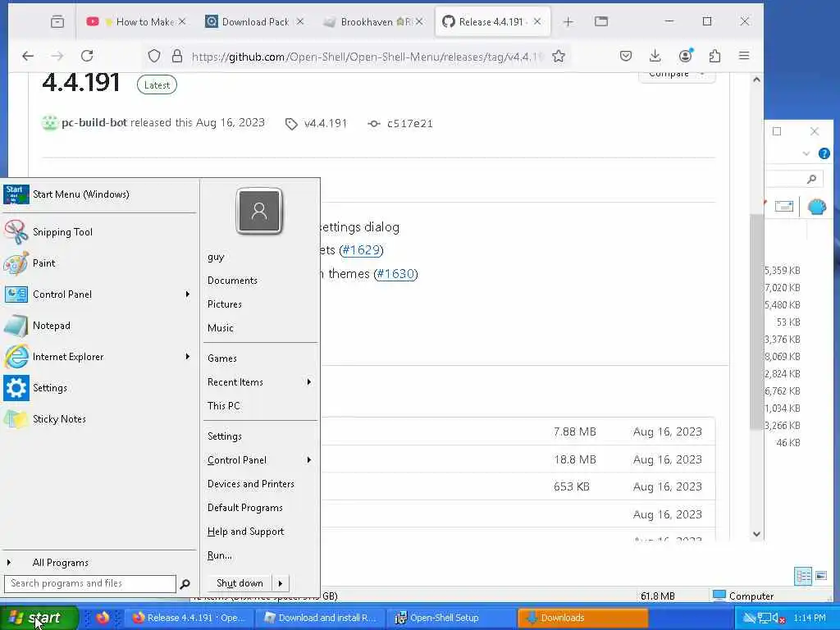840x630 pixels.
Task: Switch to details view in Downloads window
Action: point(803,577)
